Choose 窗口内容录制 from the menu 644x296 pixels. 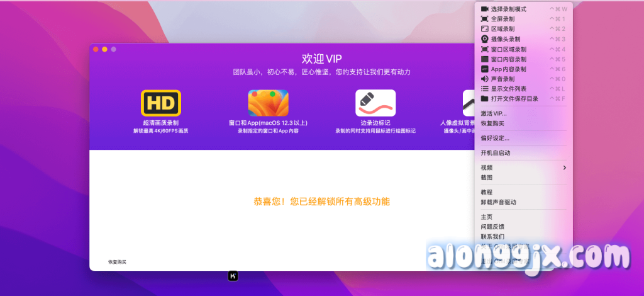click(x=508, y=59)
